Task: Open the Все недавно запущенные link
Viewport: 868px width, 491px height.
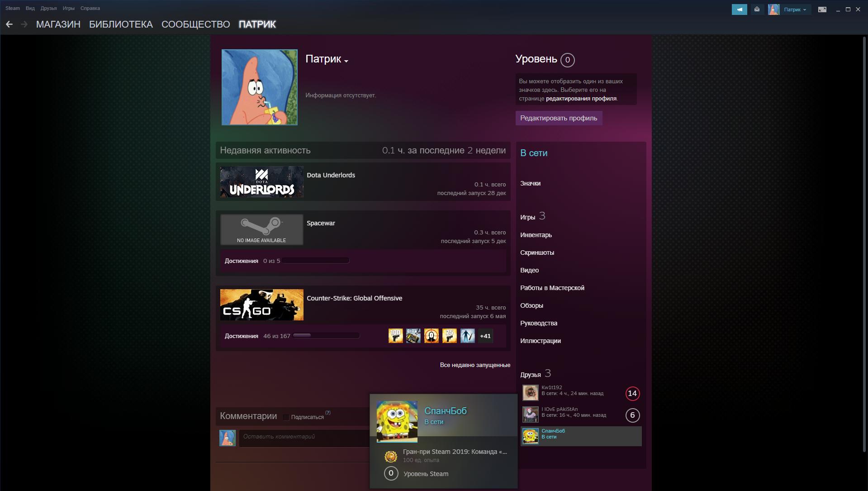Action: (475, 365)
